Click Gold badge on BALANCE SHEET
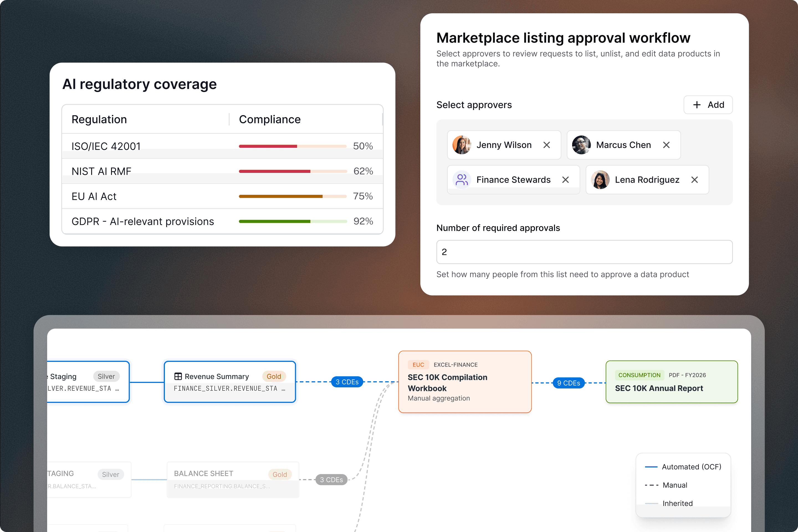Image resolution: width=798 pixels, height=532 pixels. (280, 474)
